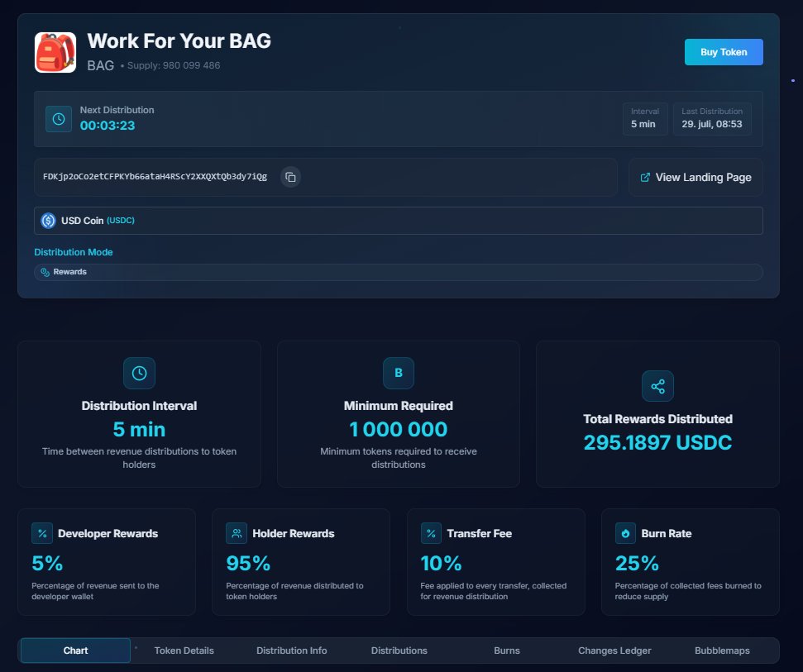This screenshot has height=672, width=803.
Task: Expand the Interval 5 min selector
Action: click(645, 118)
